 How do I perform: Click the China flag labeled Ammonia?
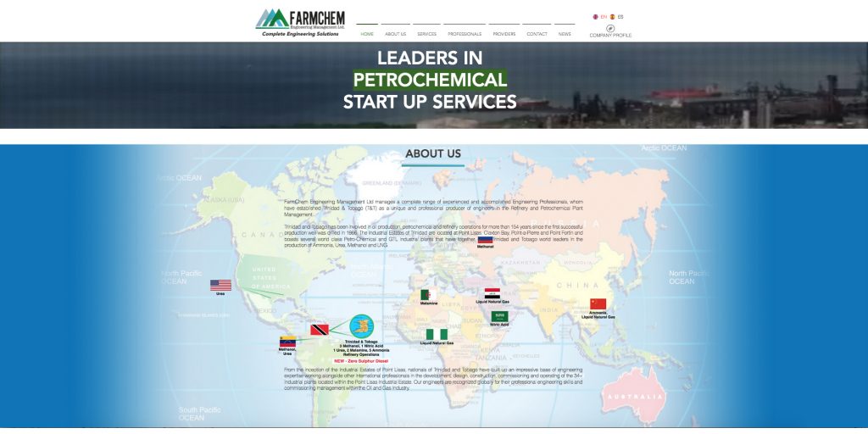(598, 304)
